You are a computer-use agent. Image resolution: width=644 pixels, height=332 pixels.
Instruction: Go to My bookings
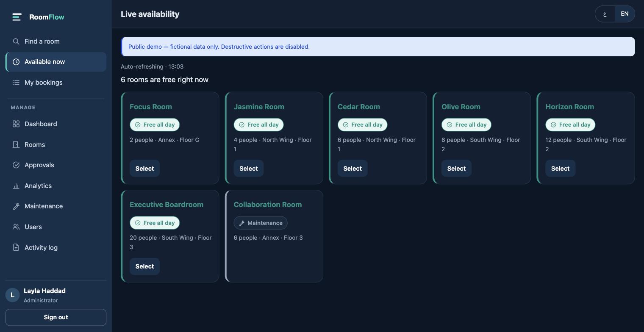56,83
